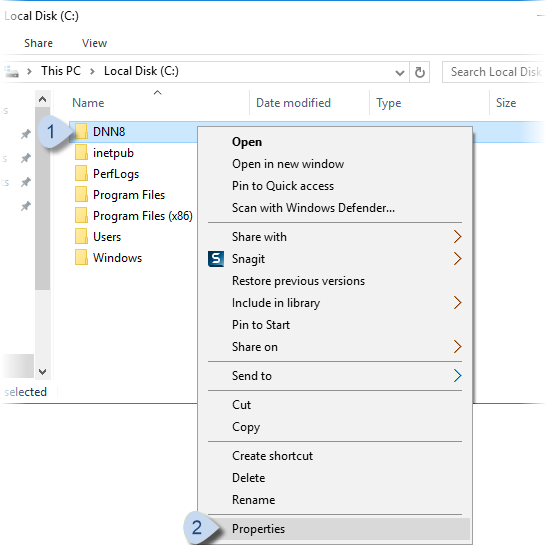This screenshot has width=547, height=545.
Task: Click breadcrumb chevron after This PC
Action: pos(92,72)
